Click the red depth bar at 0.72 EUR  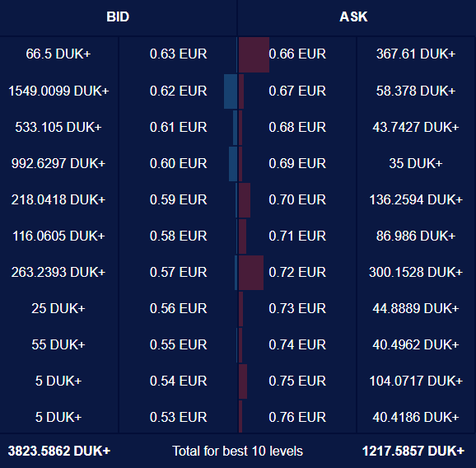coord(250,273)
